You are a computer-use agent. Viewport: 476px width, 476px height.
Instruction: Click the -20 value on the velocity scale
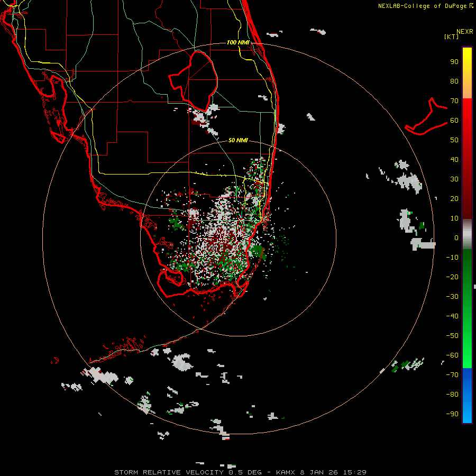452,277
